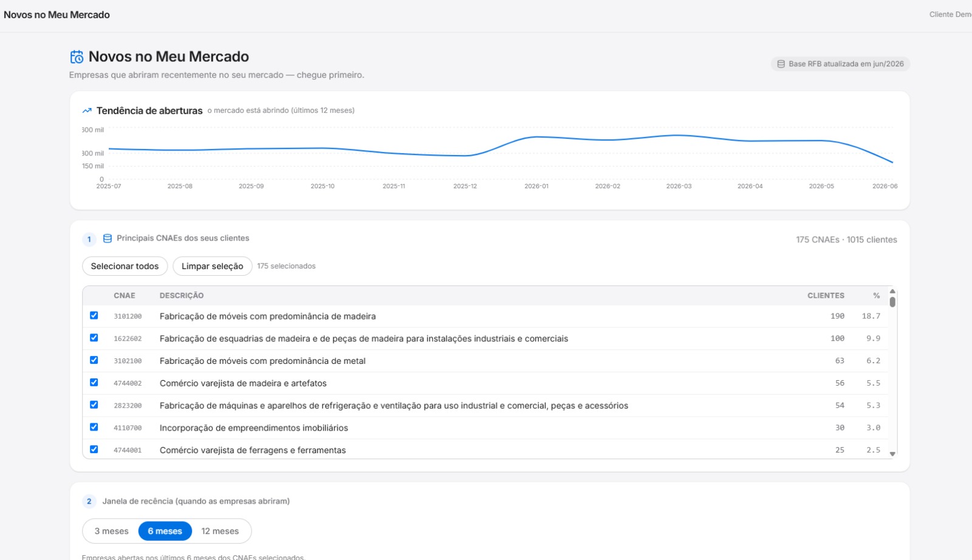
Task: Click the Limpar seleção button
Action: click(x=212, y=266)
